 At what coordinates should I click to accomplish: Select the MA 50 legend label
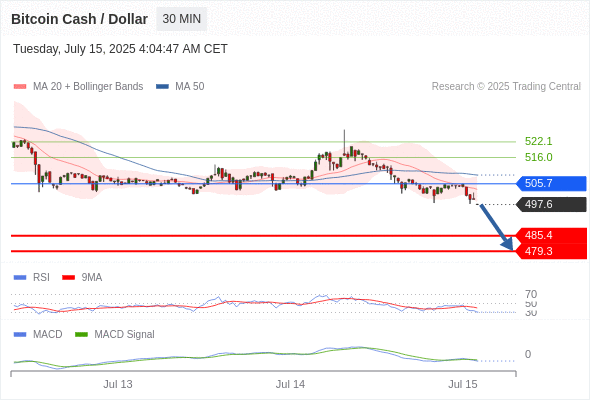[x=190, y=87]
